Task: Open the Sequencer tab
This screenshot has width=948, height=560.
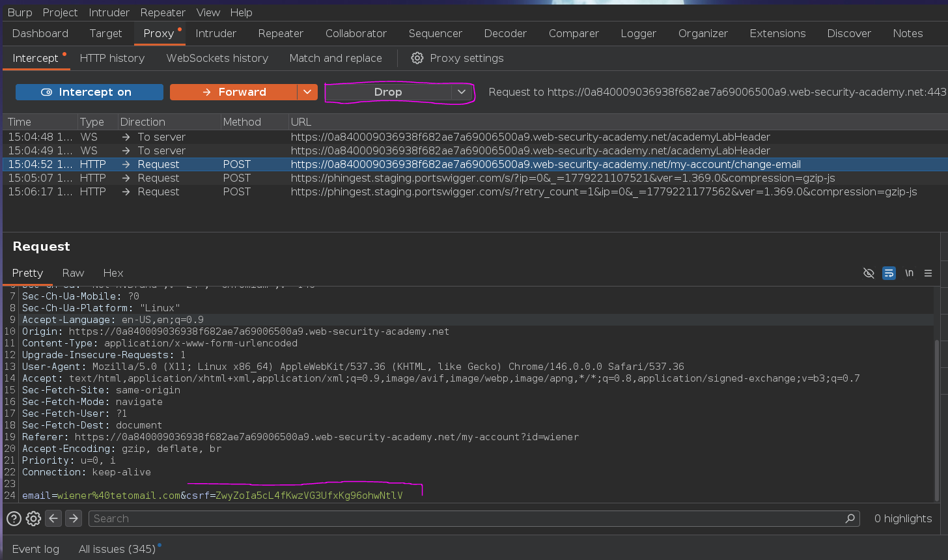Action: 436,33
